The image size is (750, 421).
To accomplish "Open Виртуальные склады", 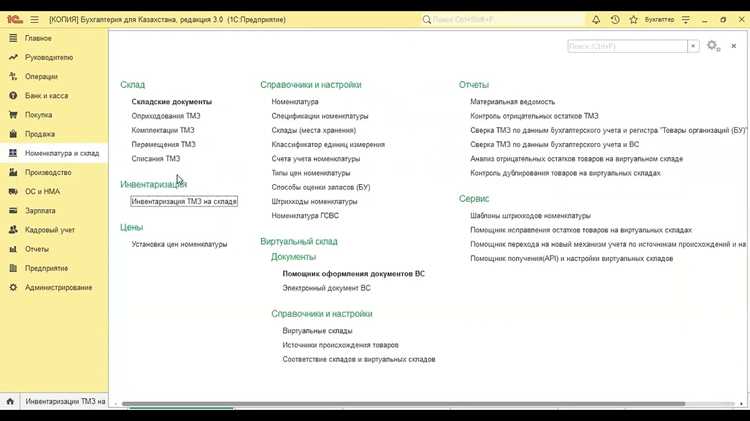I will click(x=317, y=331).
